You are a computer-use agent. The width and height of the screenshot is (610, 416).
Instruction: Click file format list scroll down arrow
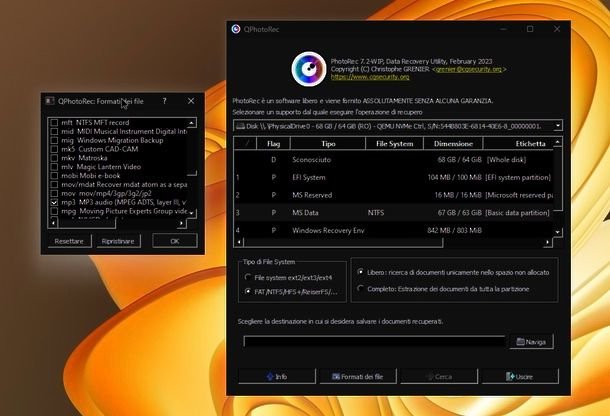point(191,213)
